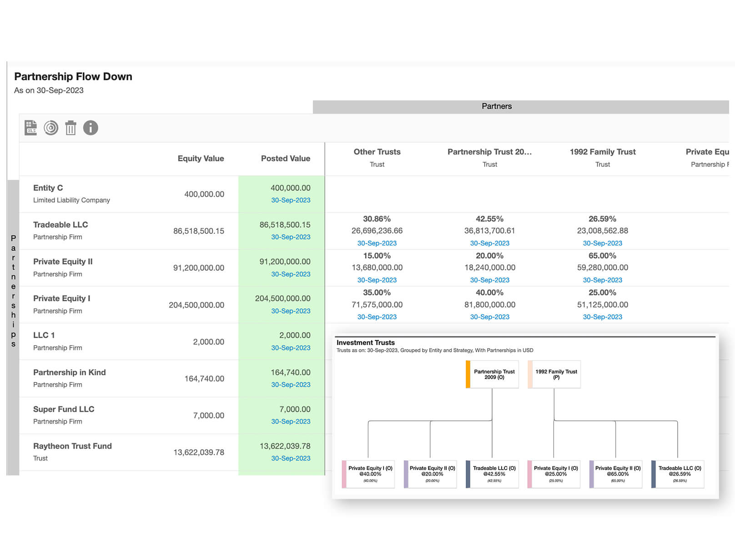
Task: Select the Tradeable LLC @42.55% chart node
Action: pyautogui.click(x=494, y=474)
